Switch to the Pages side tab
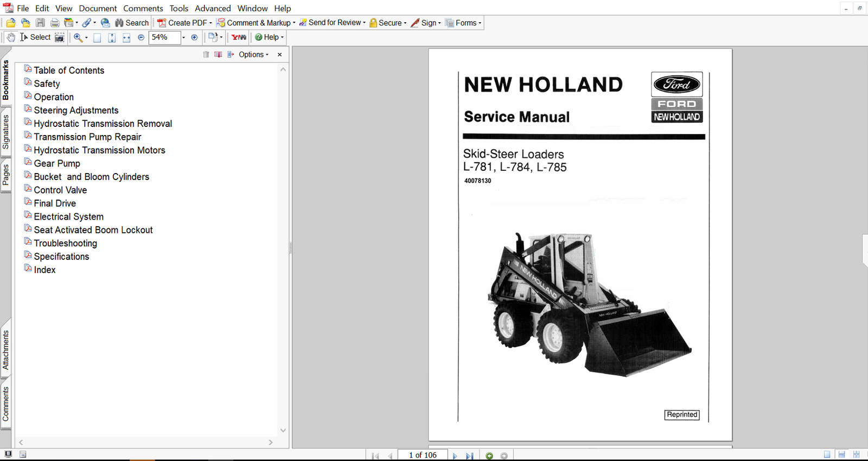The width and height of the screenshot is (868, 461). tap(6, 175)
